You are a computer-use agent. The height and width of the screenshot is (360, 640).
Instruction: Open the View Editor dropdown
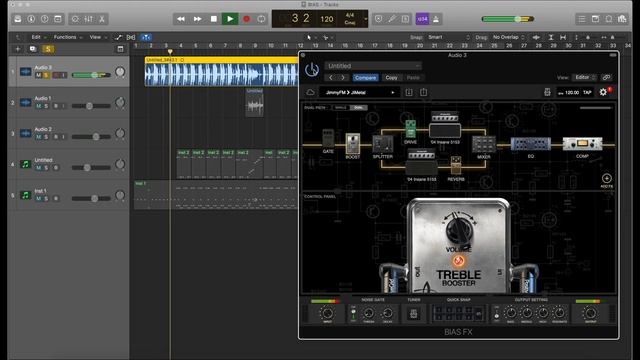click(x=584, y=77)
